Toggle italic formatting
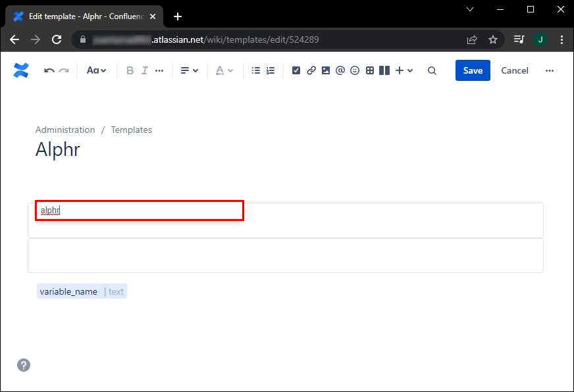 tap(145, 70)
